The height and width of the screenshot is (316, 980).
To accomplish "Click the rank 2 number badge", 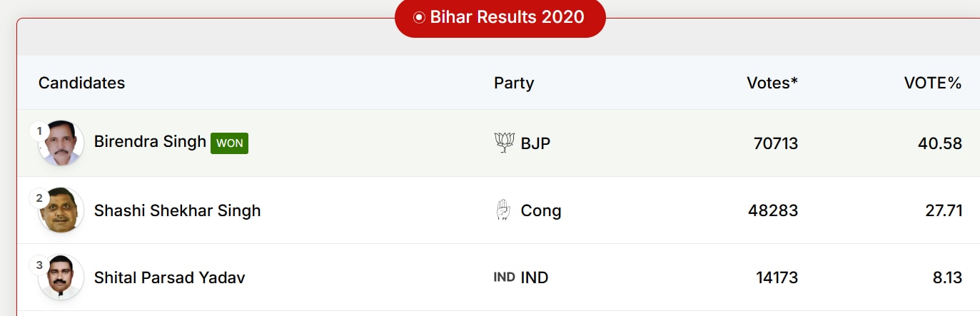I will tap(39, 198).
